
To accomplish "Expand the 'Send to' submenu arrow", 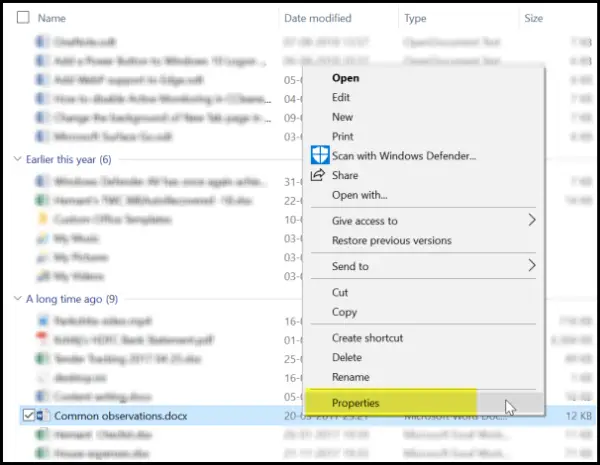I will click(531, 266).
